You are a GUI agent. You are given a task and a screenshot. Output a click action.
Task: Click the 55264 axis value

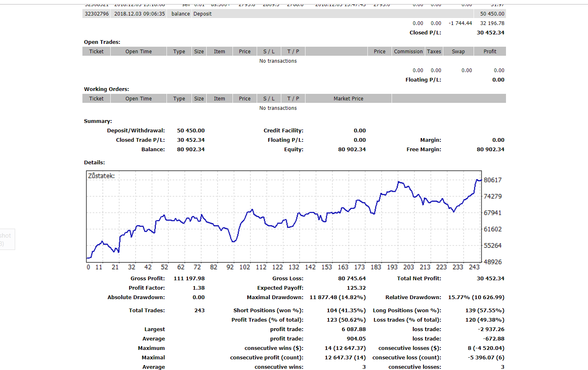[492, 246]
